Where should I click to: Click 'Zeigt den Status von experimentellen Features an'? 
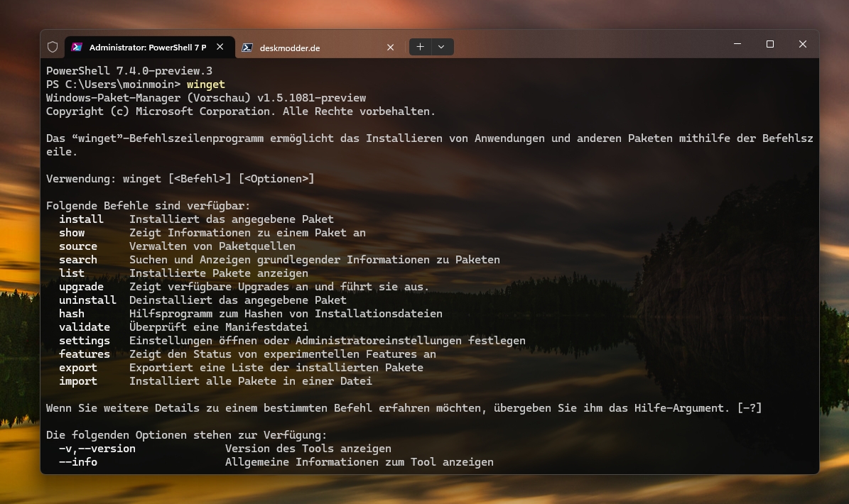283,354
